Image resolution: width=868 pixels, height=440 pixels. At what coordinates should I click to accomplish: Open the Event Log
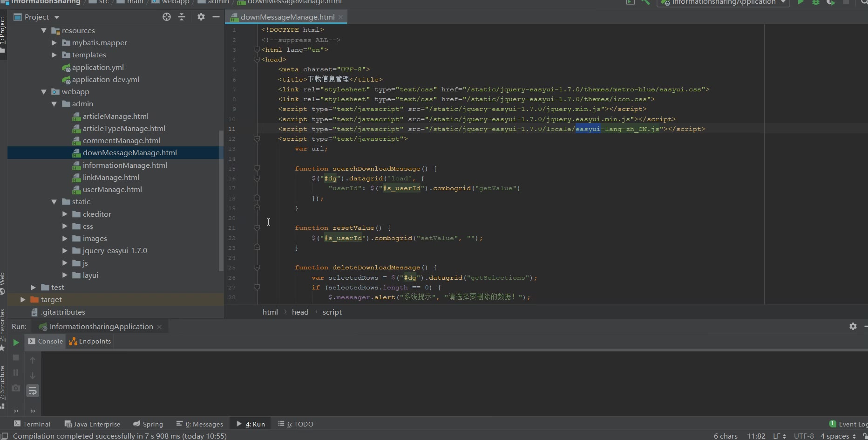[x=848, y=424]
